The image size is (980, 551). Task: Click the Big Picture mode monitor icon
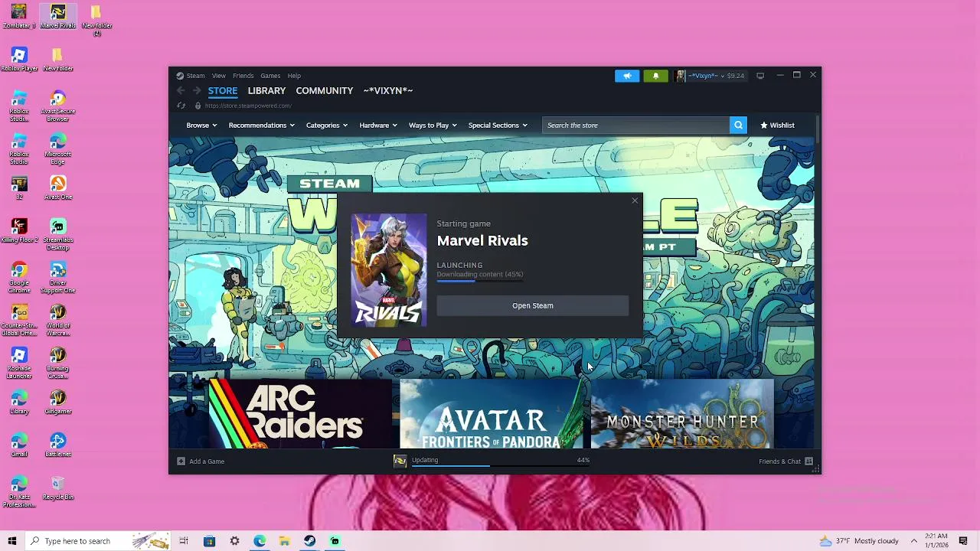click(x=760, y=76)
